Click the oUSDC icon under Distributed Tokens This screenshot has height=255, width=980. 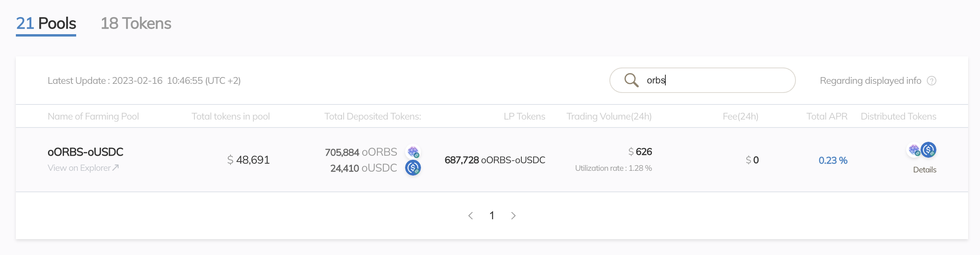click(928, 150)
